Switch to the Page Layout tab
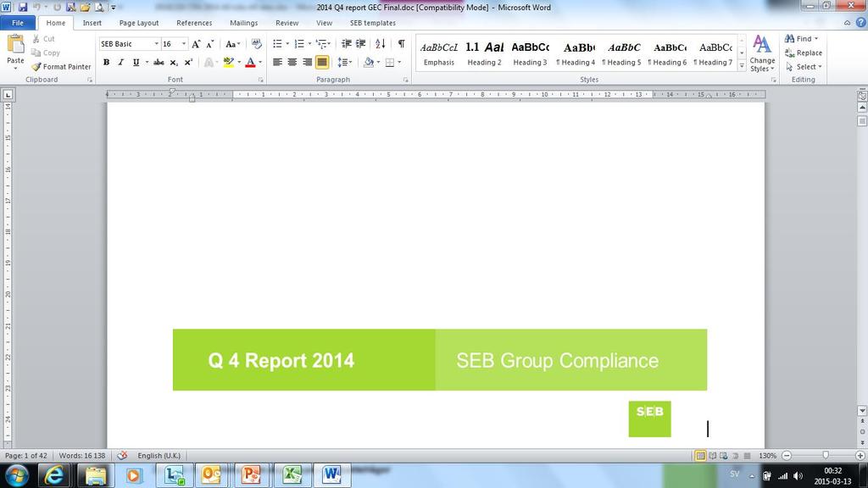 pyautogui.click(x=139, y=23)
